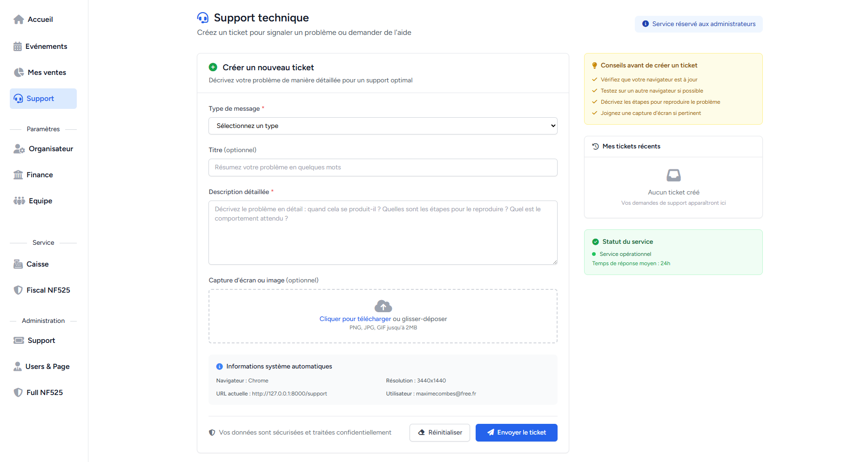Click the Service opérationnel status text
Image resolution: width=868 pixels, height=462 pixels.
[x=626, y=254]
